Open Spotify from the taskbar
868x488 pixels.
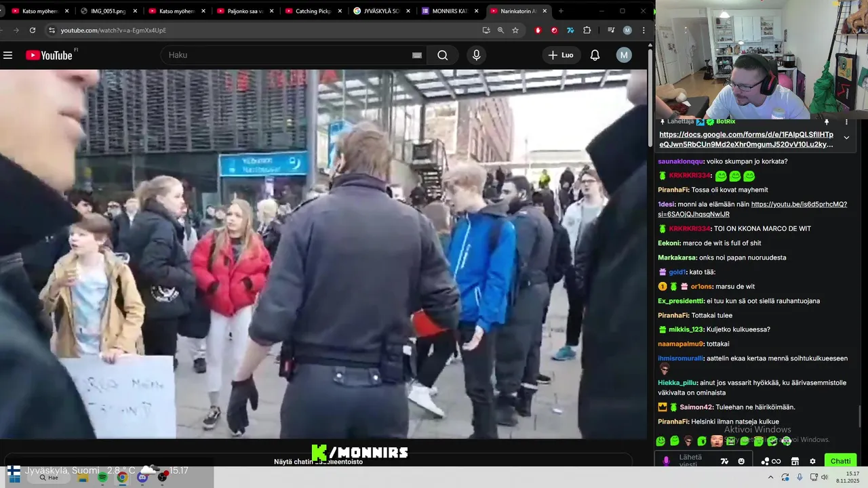point(102,477)
